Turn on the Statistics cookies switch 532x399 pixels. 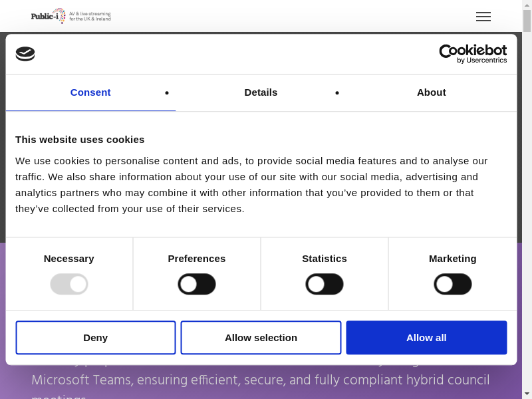pos(325,284)
